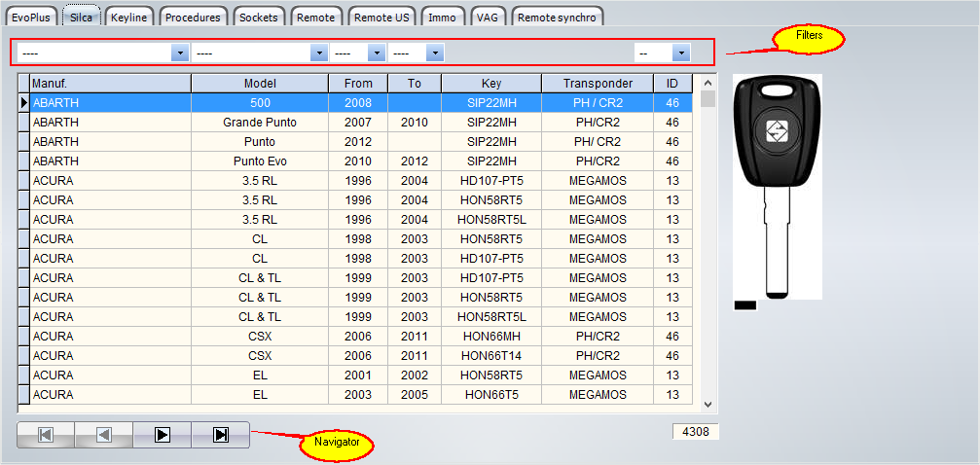Image resolution: width=980 pixels, height=465 pixels.
Task: Select the Grande Punto model cell
Action: click(260, 123)
